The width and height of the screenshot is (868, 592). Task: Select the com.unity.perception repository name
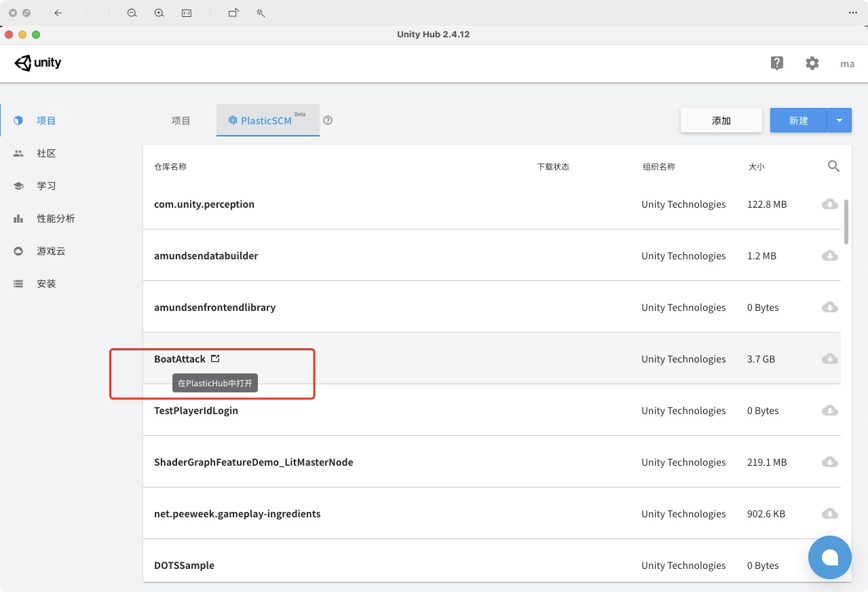[204, 204]
